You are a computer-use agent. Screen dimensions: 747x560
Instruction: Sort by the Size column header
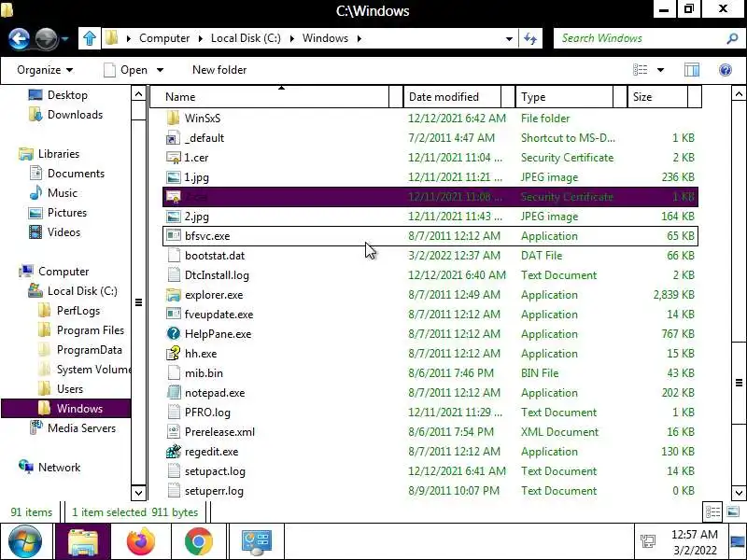[x=657, y=97]
